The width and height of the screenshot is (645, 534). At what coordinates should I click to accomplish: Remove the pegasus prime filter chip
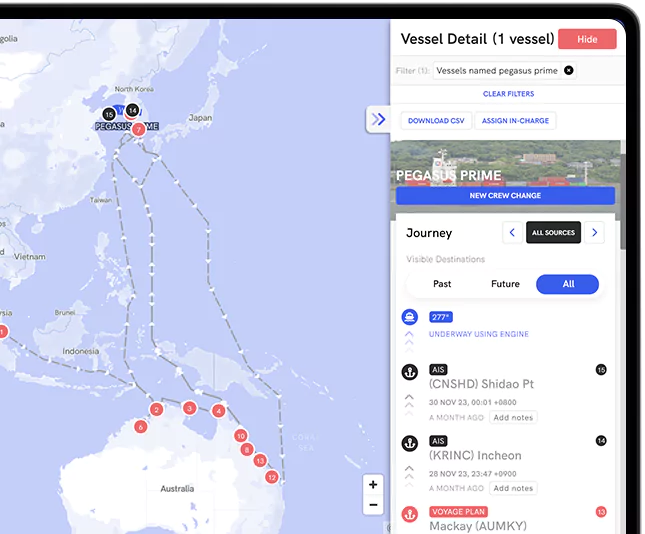[569, 71]
